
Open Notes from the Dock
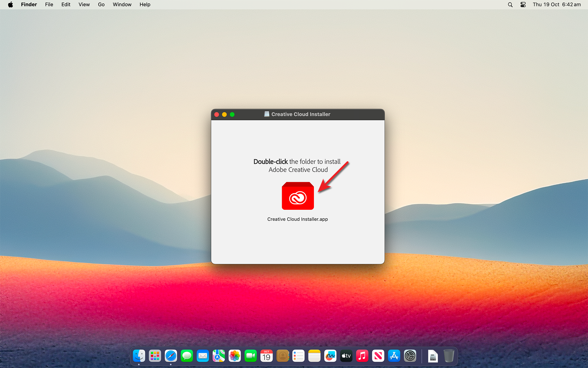(314, 356)
